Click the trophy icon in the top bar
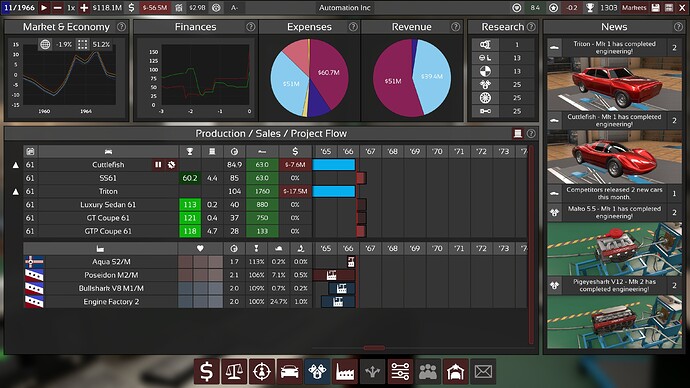Screen dimensions: 690x388 click(x=590, y=7)
